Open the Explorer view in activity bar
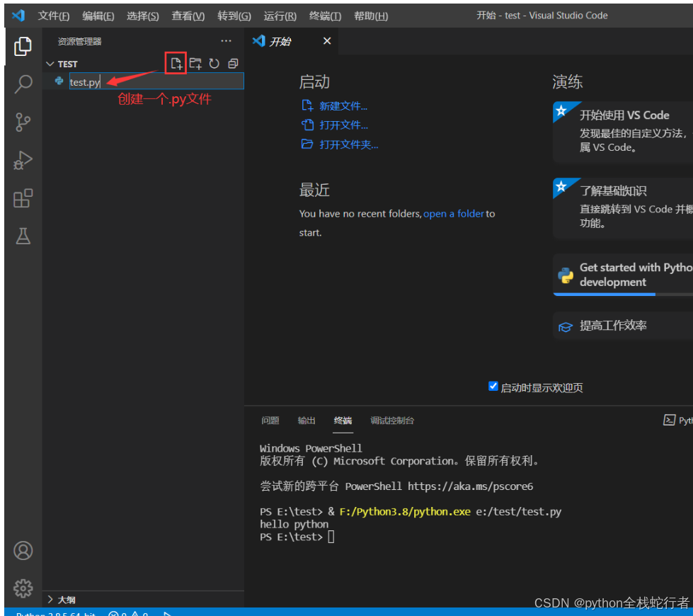The height and width of the screenshot is (616, 693). (23, 47)
